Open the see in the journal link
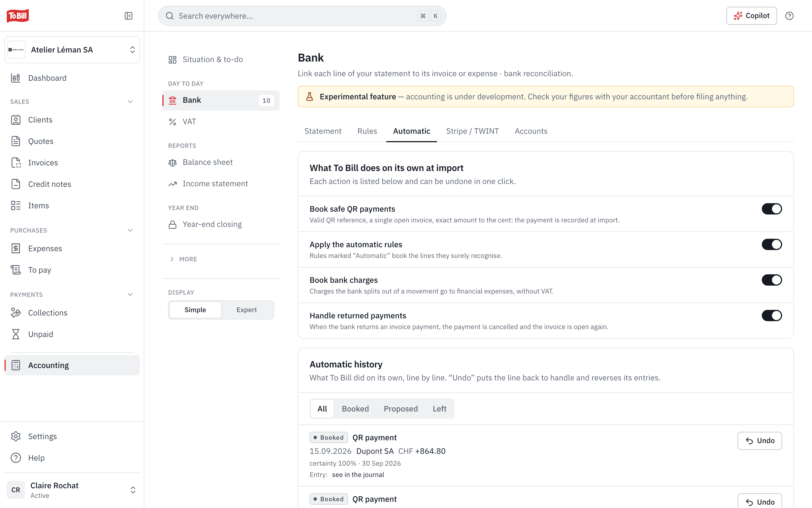This screenshot has width=812, height=508. click(358, 475)
